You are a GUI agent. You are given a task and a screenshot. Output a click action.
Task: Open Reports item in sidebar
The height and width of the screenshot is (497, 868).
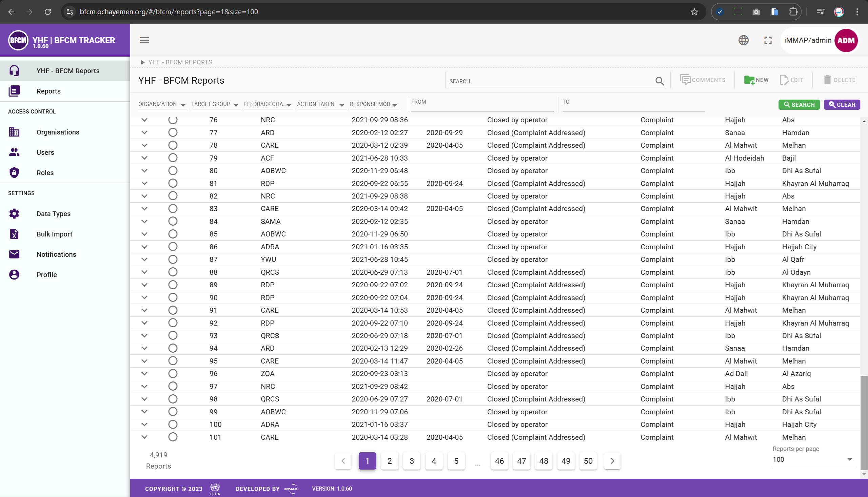[48, 91]
